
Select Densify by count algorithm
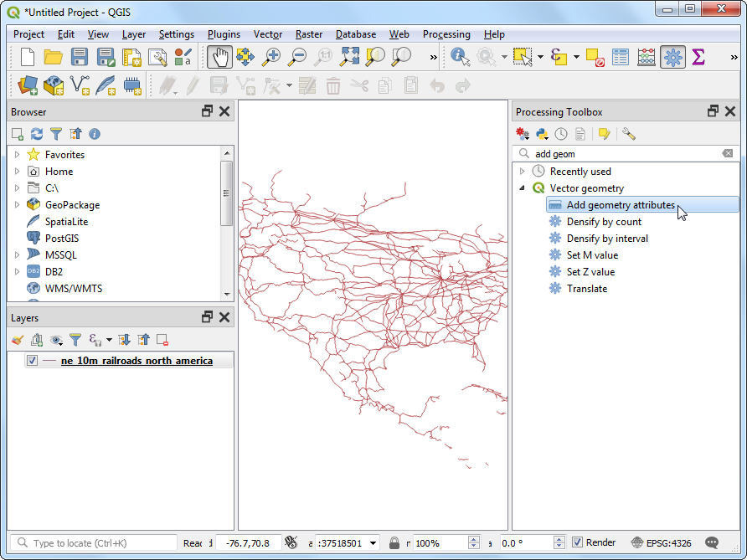(604, 222)
